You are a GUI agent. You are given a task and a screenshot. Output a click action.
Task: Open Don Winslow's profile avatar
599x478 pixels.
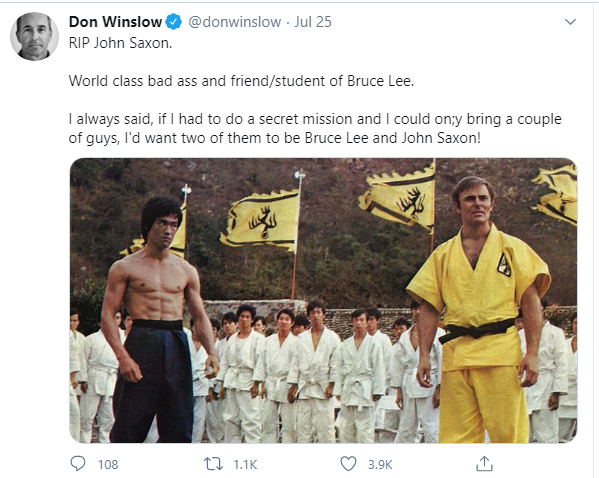[x=34, y=36]
